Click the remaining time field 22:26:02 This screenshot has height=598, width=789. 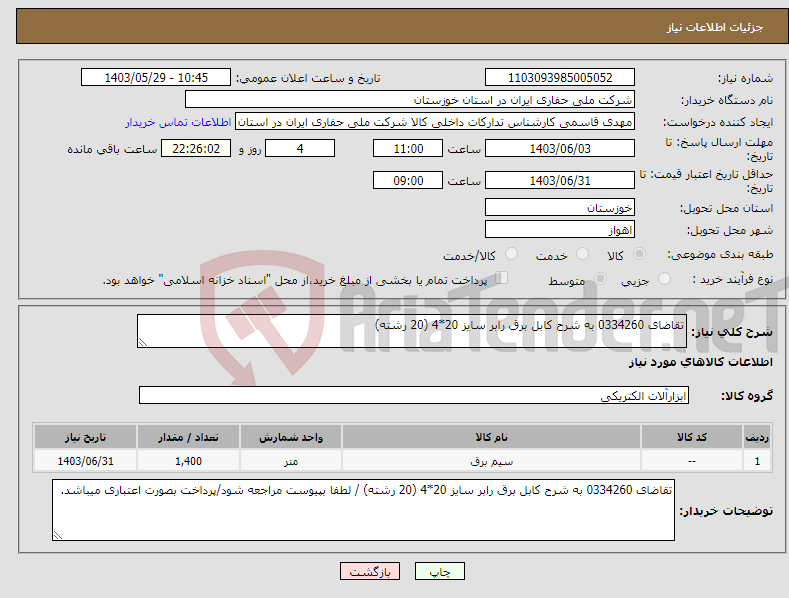coord(196,148)
